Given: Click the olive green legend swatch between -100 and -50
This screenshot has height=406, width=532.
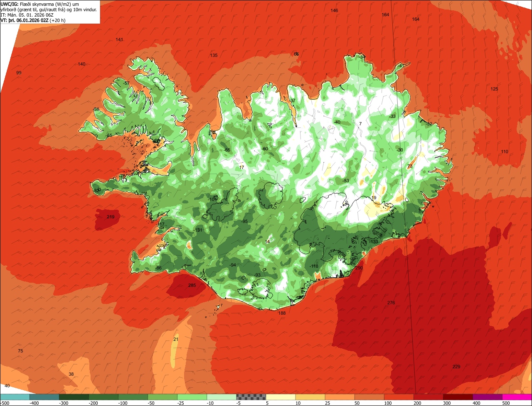Looking at the screenshot, I should pyautogui.click(x=133, y=397).
